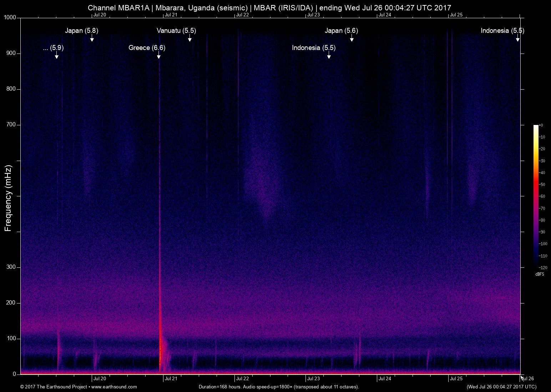The image size is (551, 392).
Task: Click the Greece (6.6) earthquake marker arrow
Action: (x=159, y=55)
